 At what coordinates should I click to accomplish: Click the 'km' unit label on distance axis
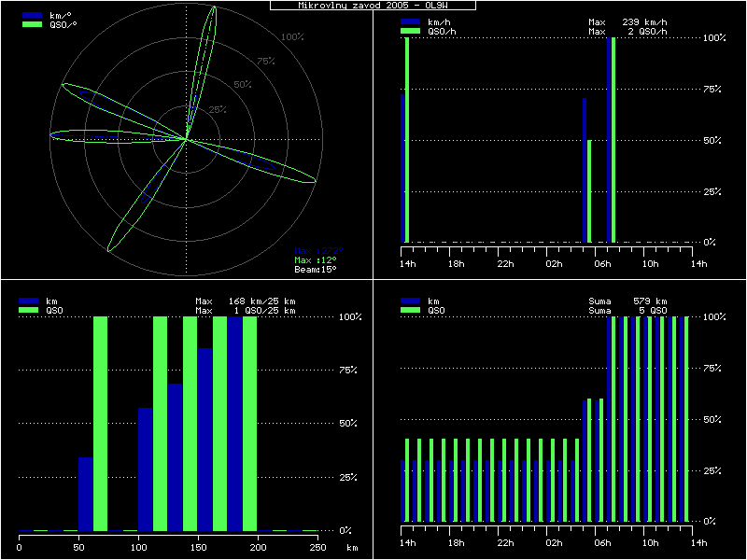(352, 548)
